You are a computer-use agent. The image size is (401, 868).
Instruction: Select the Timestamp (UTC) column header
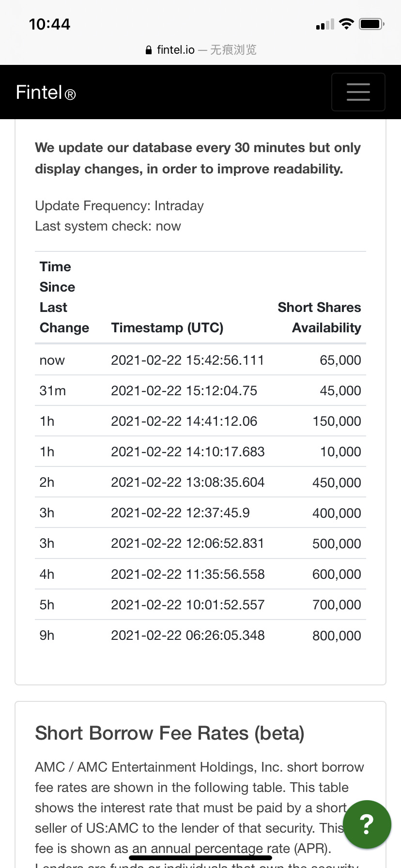click(167, 328)
